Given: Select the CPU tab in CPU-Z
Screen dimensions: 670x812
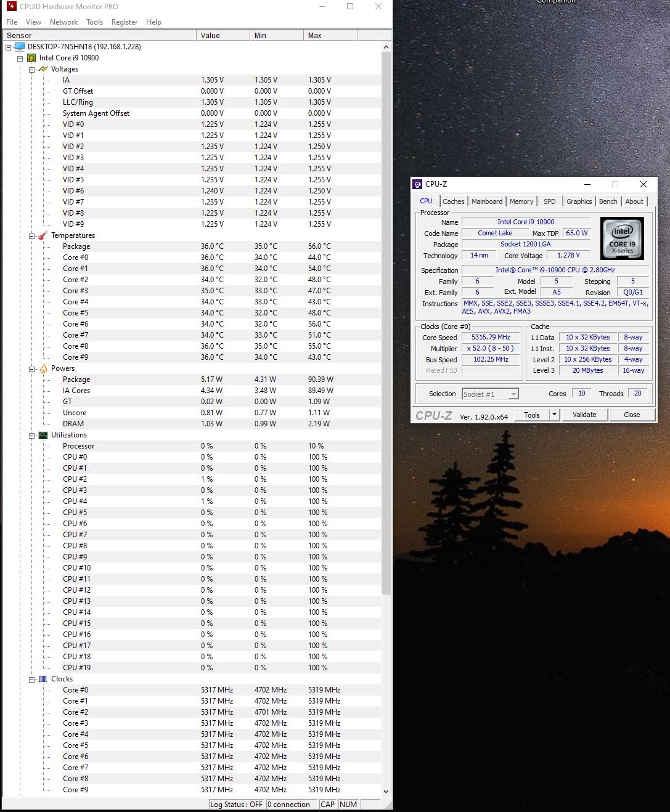Looking at the screenshot, I should 426,201.
